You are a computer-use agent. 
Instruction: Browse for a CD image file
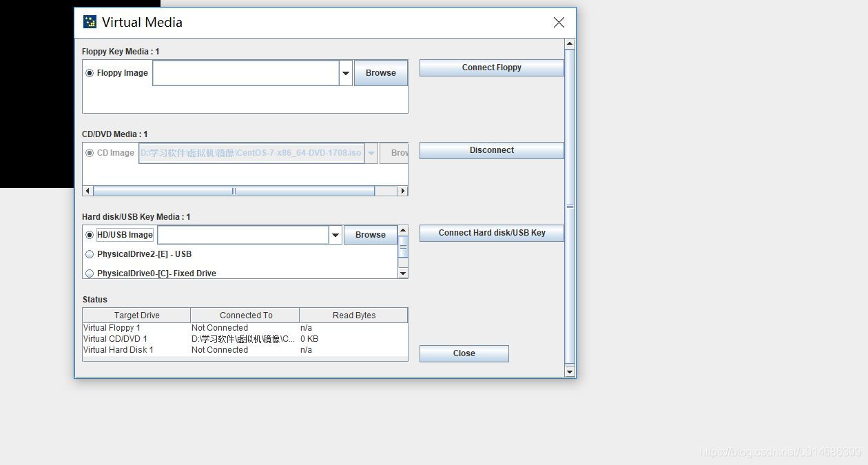395,153
